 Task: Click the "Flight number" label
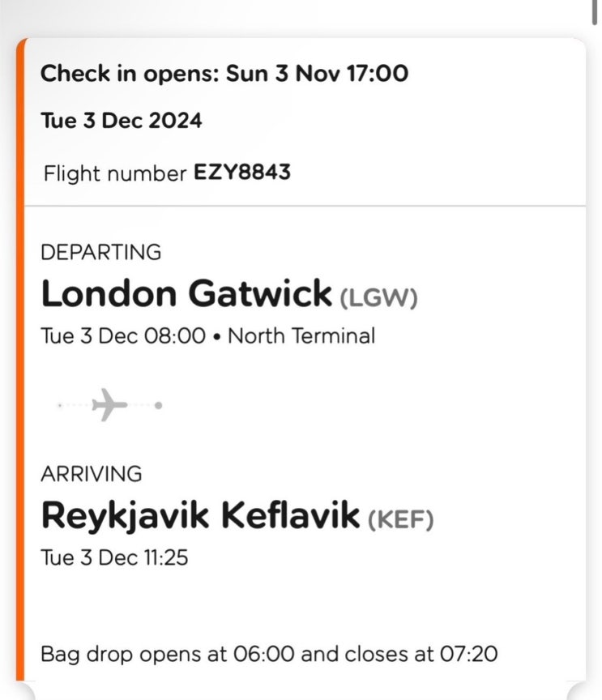tap(115, 173)
